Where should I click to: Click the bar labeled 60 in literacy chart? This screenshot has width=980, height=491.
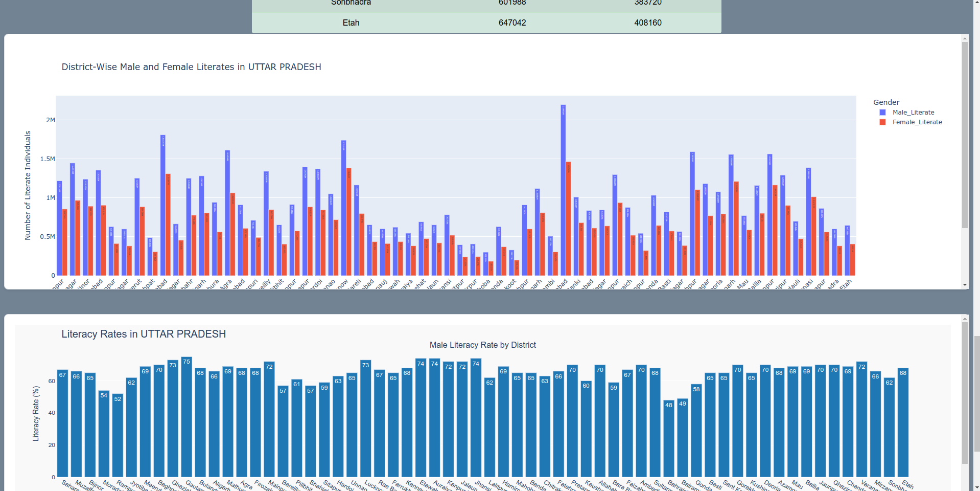tap(586, 429)
